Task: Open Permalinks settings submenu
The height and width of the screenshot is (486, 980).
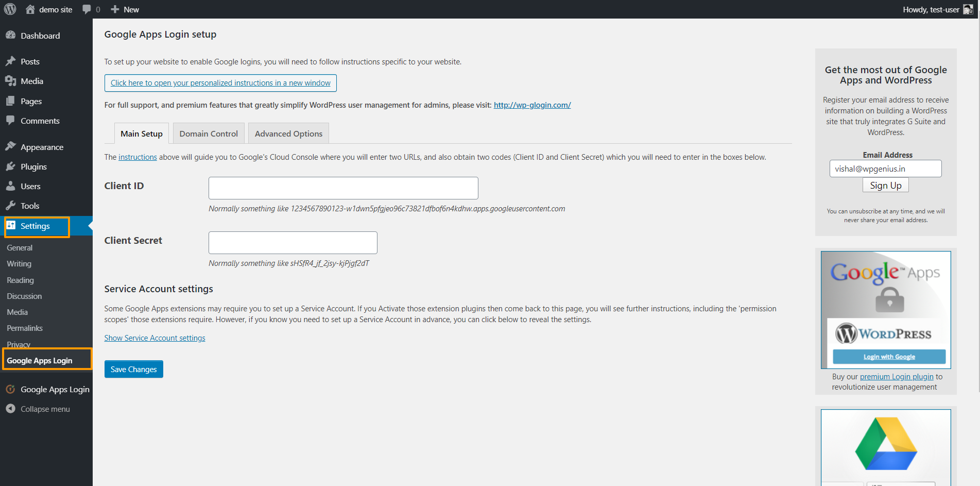Action: pyautogui.click(x=25, y=328)
